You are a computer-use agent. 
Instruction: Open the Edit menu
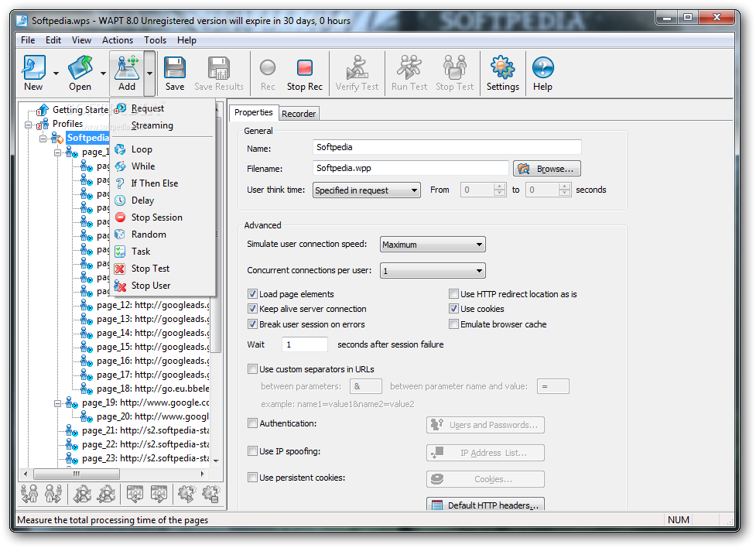53,40
